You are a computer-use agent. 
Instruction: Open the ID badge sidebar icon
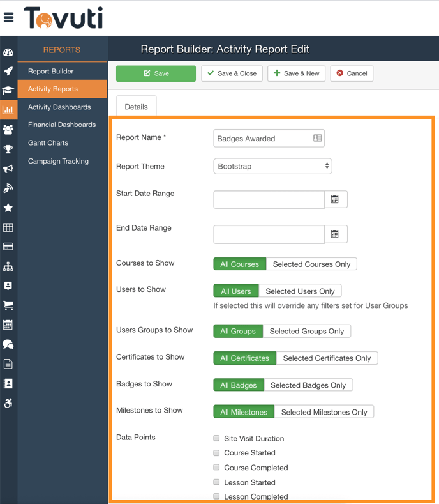pyautogui.click(x=8, y=286)
